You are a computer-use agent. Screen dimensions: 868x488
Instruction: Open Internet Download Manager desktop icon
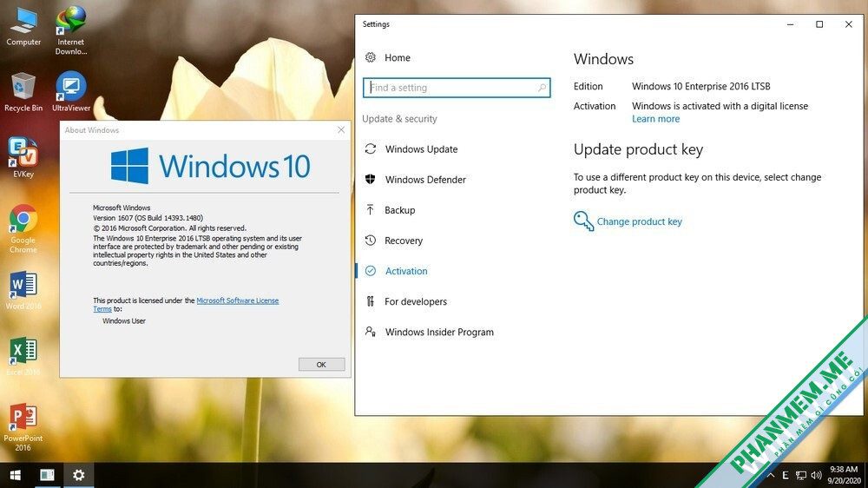pyautogui.click(x=71, y=30)
